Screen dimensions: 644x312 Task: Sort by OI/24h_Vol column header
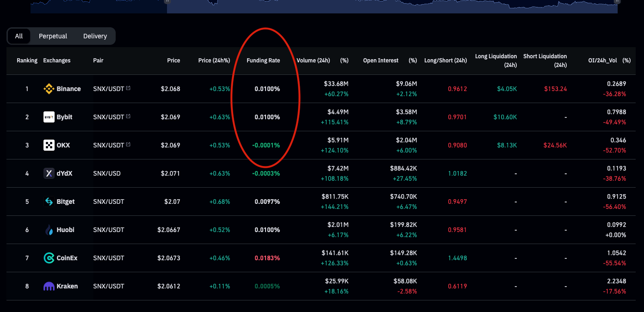point(602,61)
